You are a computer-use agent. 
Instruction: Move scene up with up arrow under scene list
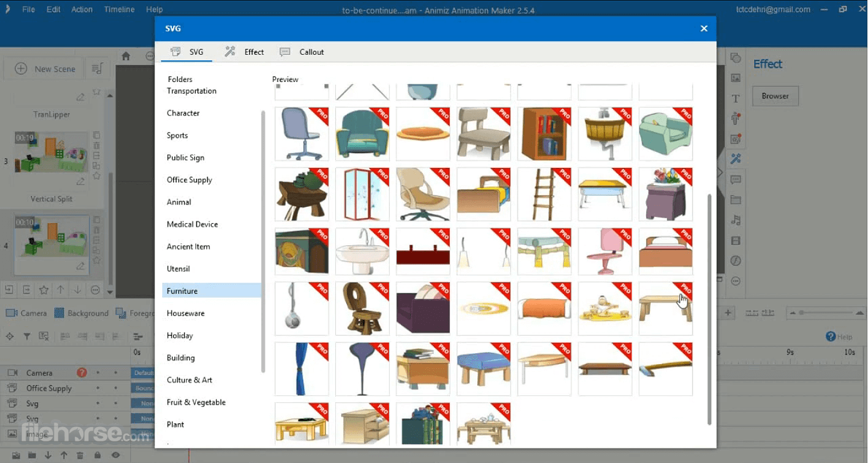point(60,290)
